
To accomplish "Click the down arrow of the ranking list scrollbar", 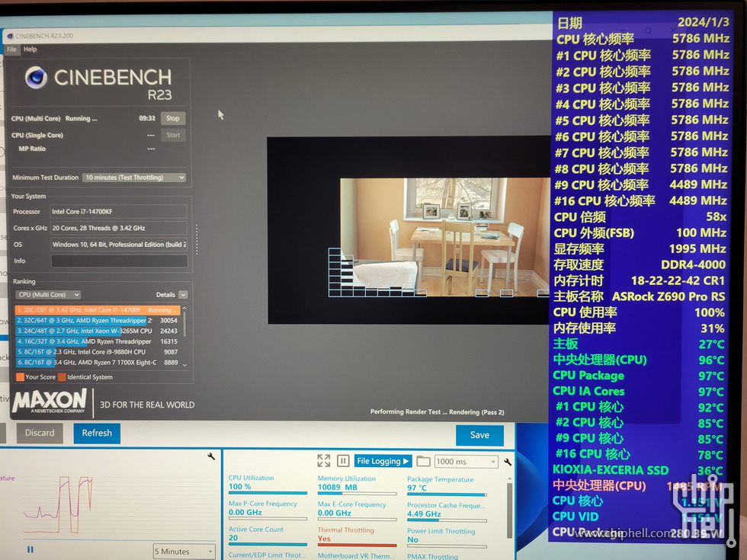I will (x=184, y=365).
